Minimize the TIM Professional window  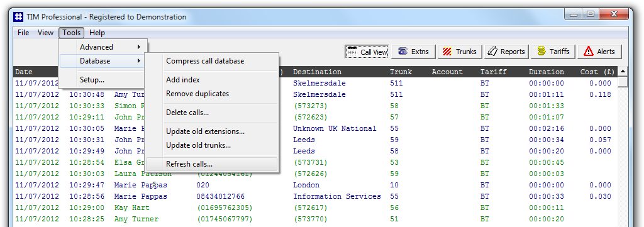coord(574,15)
